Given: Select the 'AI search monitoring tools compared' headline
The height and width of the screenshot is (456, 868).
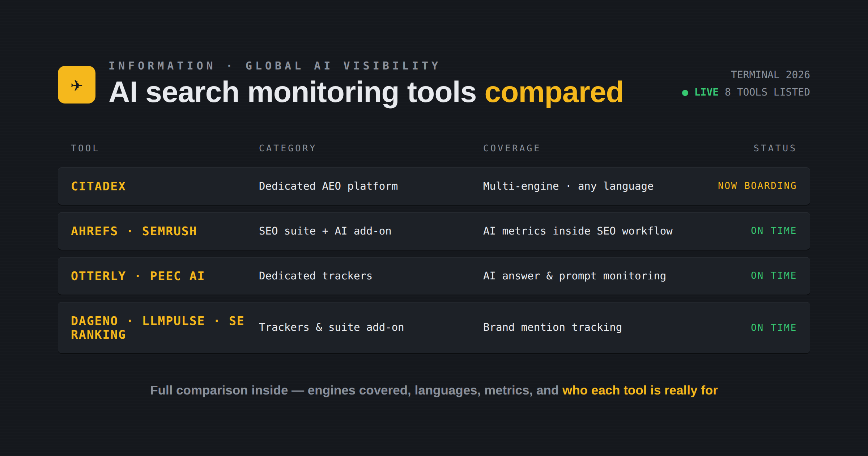Looking at the screenshot, I should (x=366, y=92).
